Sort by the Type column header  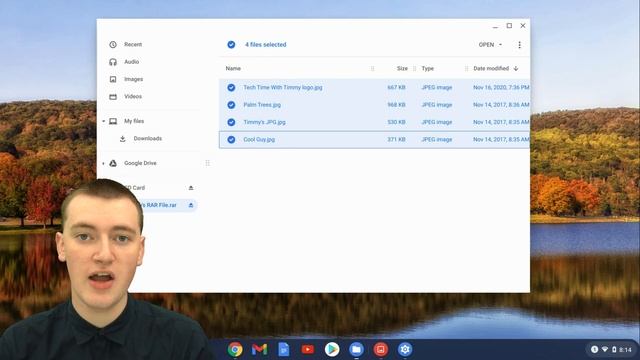click(x=427, y=69)
